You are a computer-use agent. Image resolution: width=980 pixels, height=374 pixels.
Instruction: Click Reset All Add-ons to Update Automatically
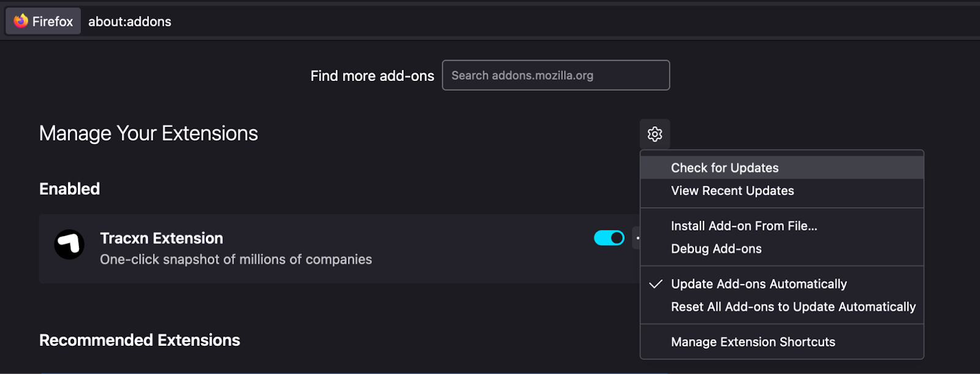coord(793,307)
